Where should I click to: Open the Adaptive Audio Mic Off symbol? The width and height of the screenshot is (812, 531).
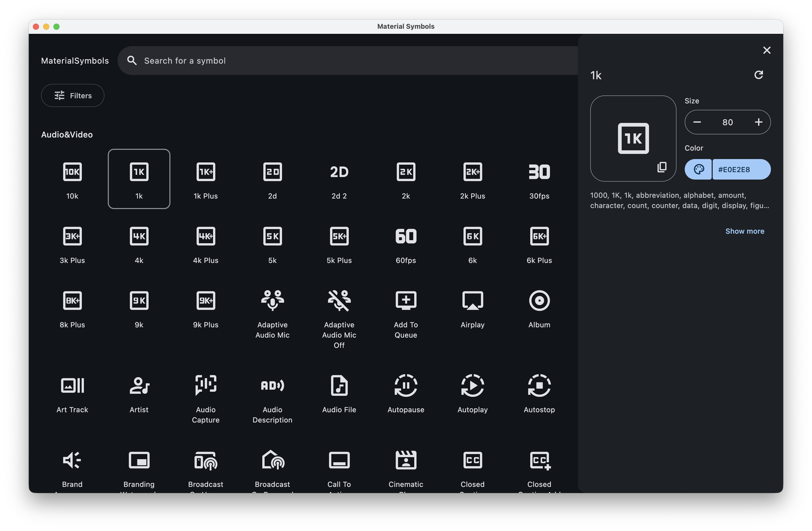tap(339, 318)
